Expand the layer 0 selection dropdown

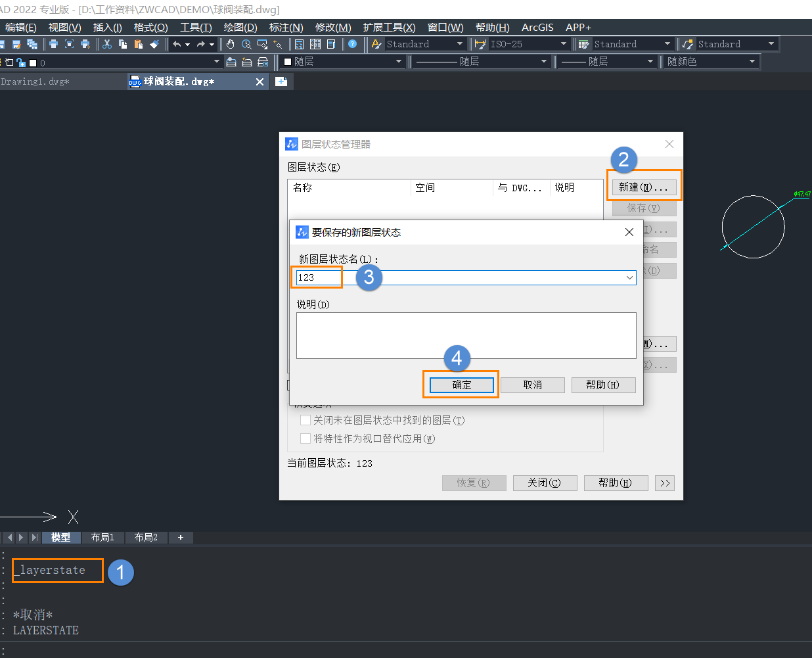coord(216,62)
